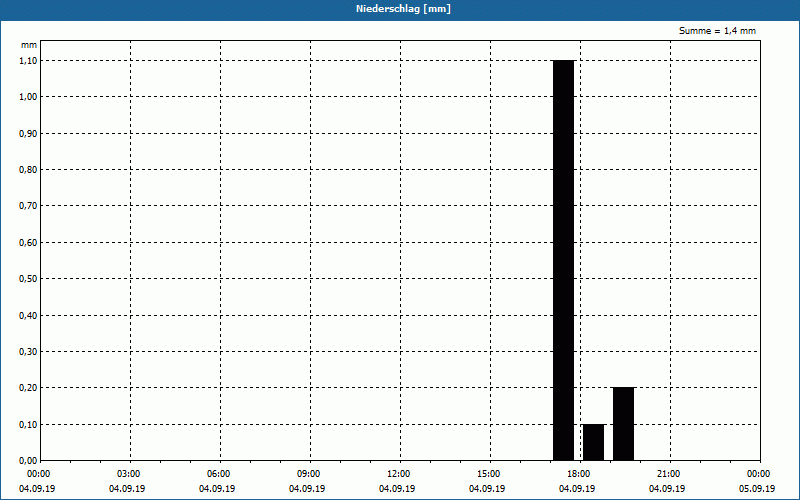Screen dimensions: 800x500
Task: Click the 0,00 y-axis value
Action: (28, 461)
